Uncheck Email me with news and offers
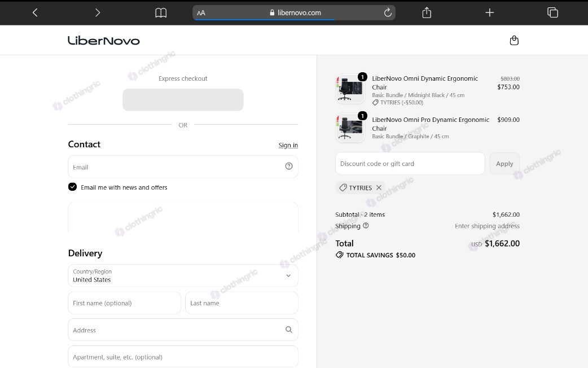The width and height of the screenshot is (588, 368). (x=72, y=187)
